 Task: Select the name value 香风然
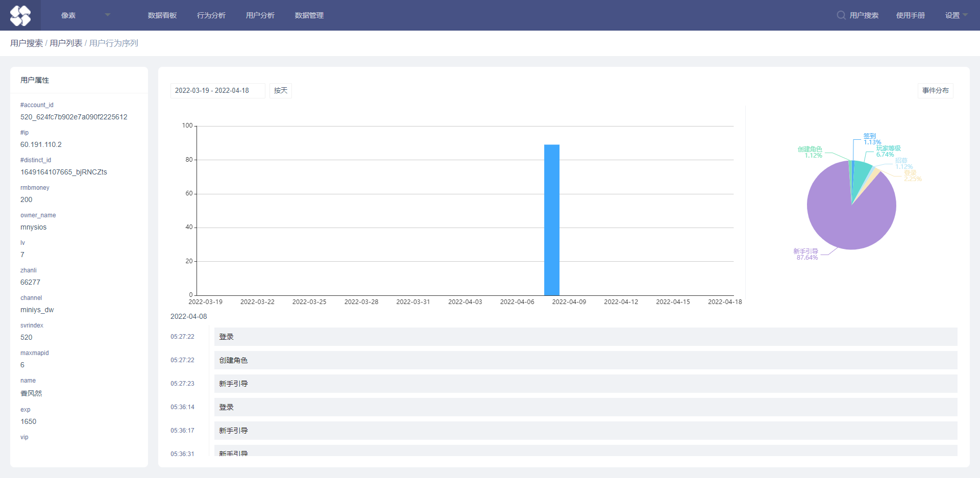tap(31, 393)
